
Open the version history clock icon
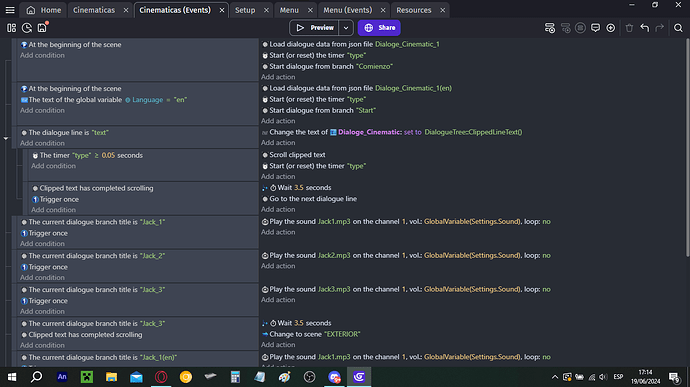point(27,28)
